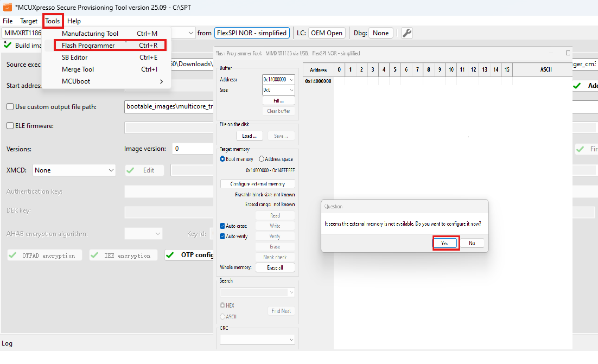
Task: Enable Use custom output file path checkbox
Action: pyautogui.click(x=10, y=107)
